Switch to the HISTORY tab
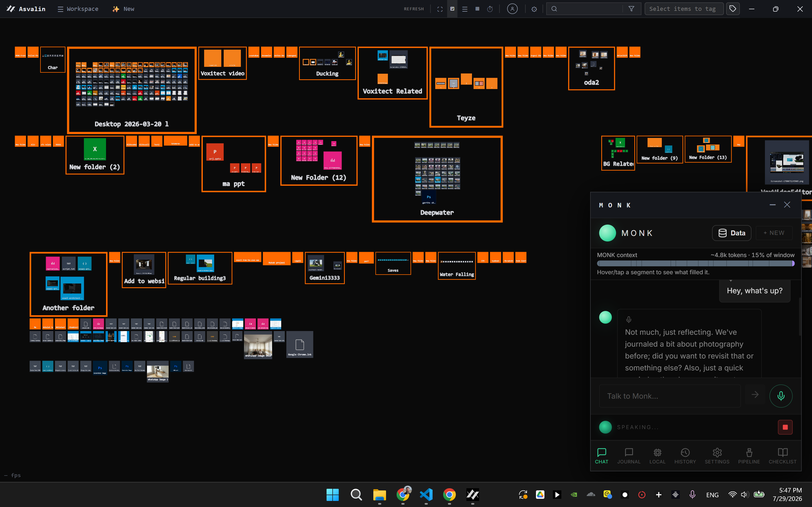This screenshot has height=507, width=812. pyautogui.click(x=685, y=456)
